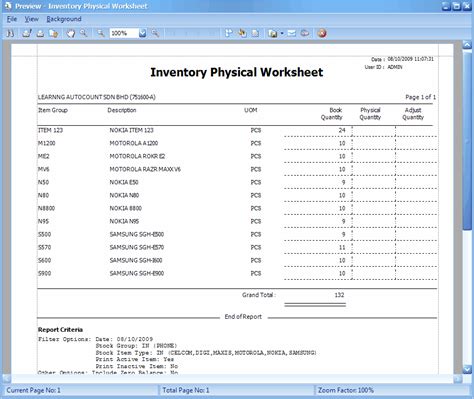
Task: Click the MOTOROLA RAZR MAXX V6 description
Action: (x=145, y=169)
